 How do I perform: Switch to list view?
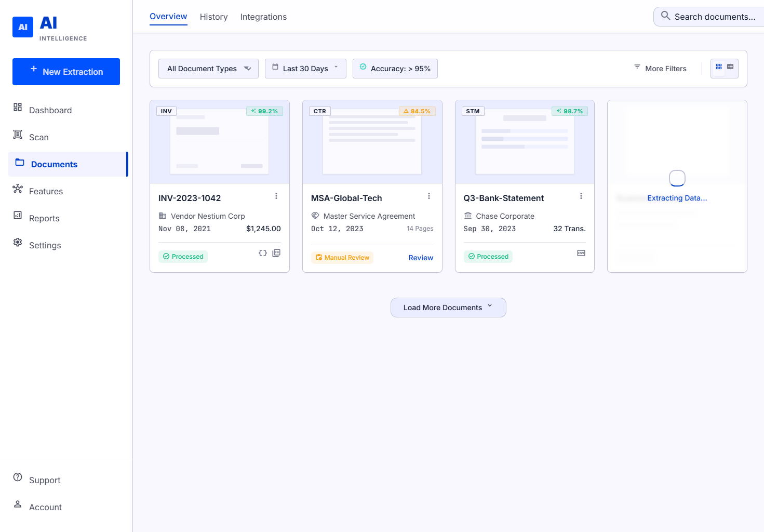(x=730, y=67)
